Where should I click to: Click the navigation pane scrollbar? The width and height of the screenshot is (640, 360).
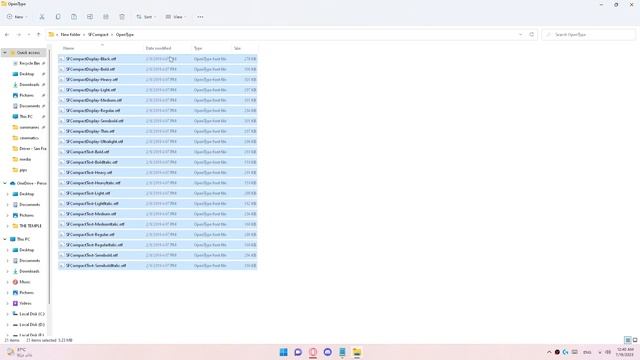tap(49, 176)
